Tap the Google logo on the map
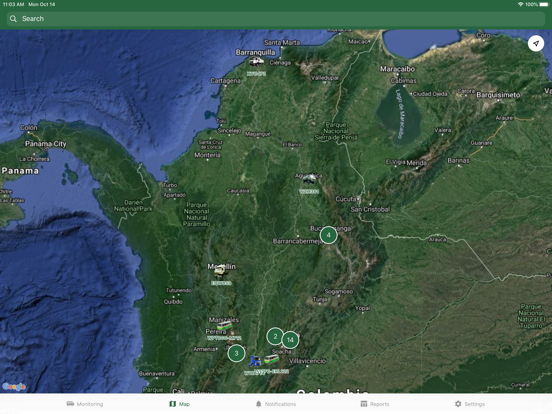Image resolution: width=552 pixels, height=414 pixels. click(x=14, y=387)
